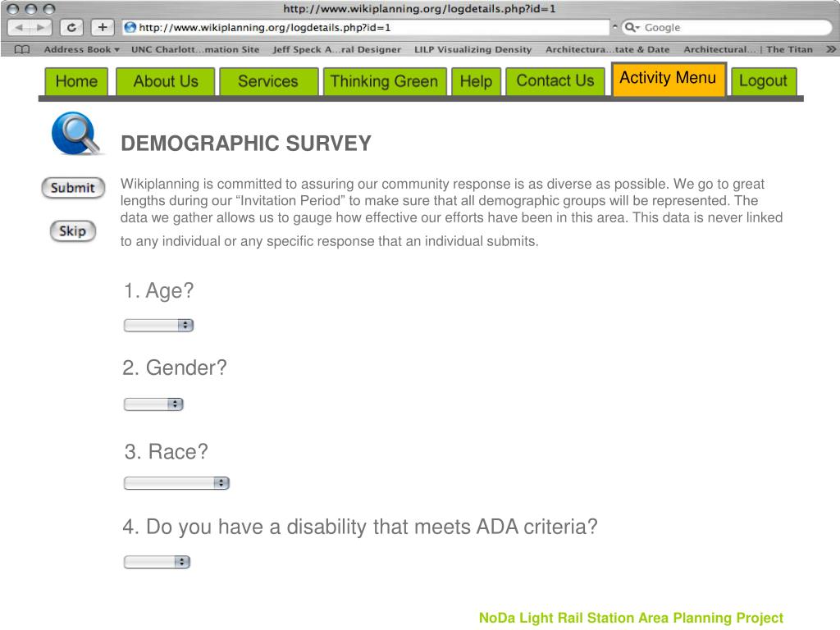Click the Google search magnifier icon

[x=632, y=27]
